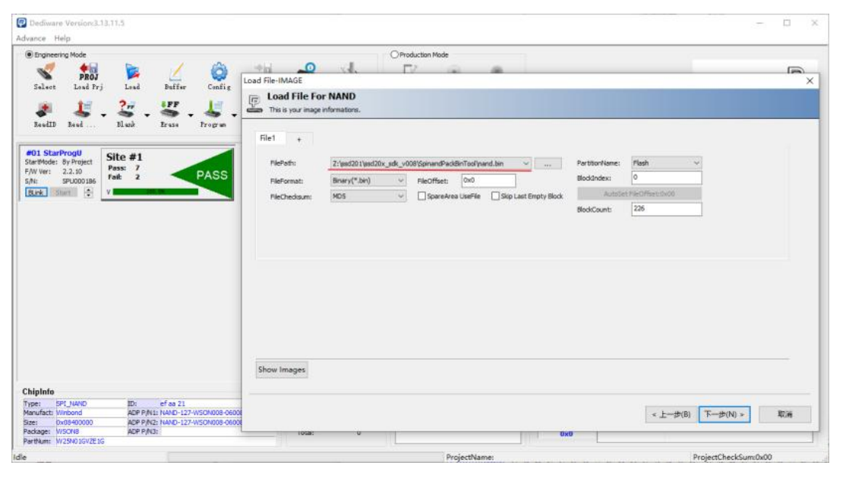This screenshot has height=478, width=868.
Task: Click the S/N value SPU000186
Action: pos(79,181)
